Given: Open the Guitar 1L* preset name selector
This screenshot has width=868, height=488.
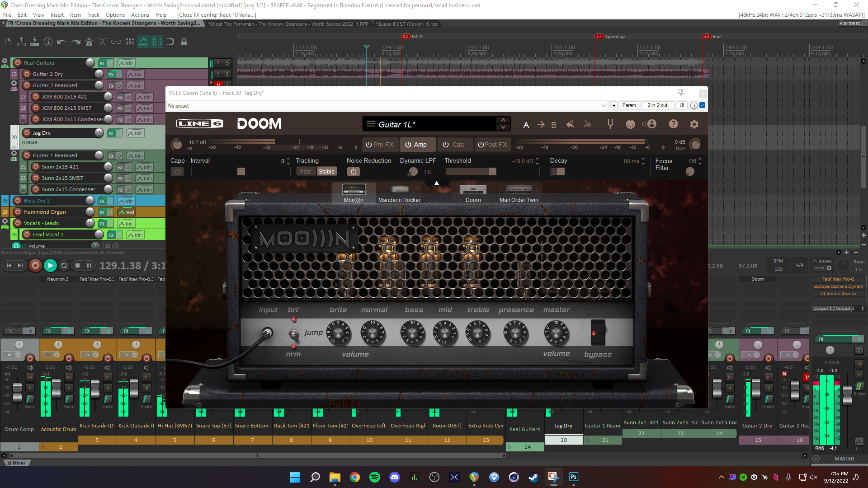Looking at the screenshot, I should click(436, 124).
